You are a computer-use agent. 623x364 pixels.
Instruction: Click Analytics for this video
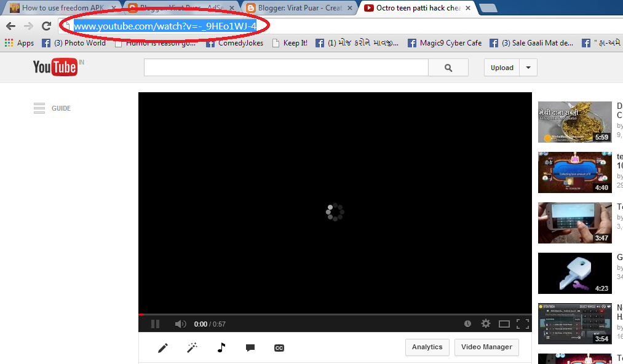pyautogui.click(x=427, y=347)
